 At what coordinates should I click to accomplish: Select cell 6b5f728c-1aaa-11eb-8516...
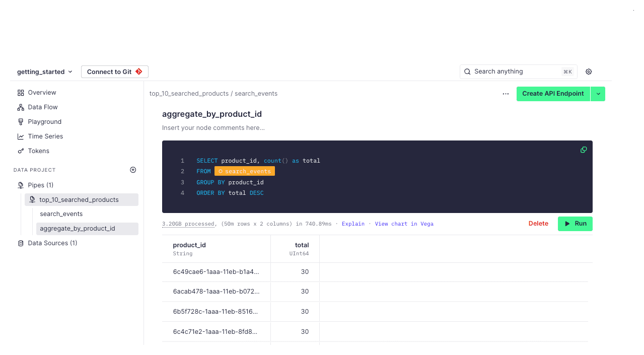click(x=216, y=312)
